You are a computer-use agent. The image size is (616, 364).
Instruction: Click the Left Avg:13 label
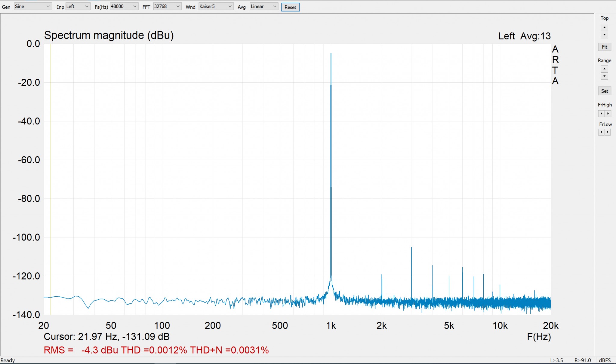tap(524, 36)
